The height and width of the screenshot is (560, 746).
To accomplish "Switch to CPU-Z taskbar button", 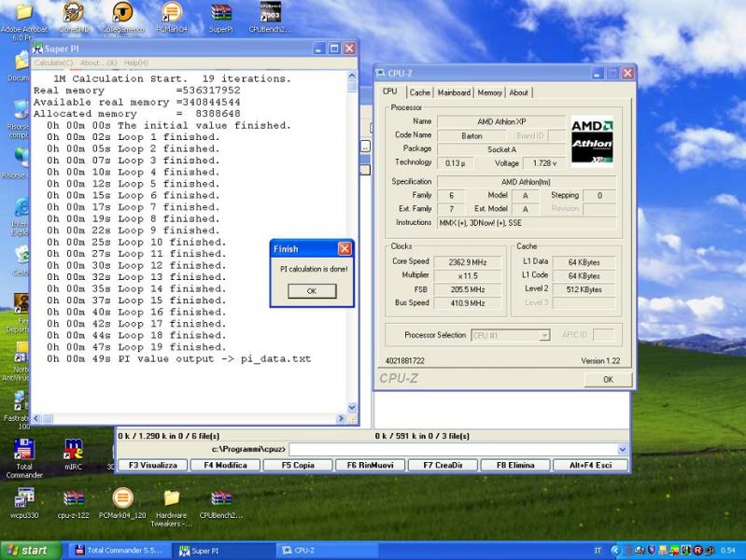I will (x=327, y=551).
